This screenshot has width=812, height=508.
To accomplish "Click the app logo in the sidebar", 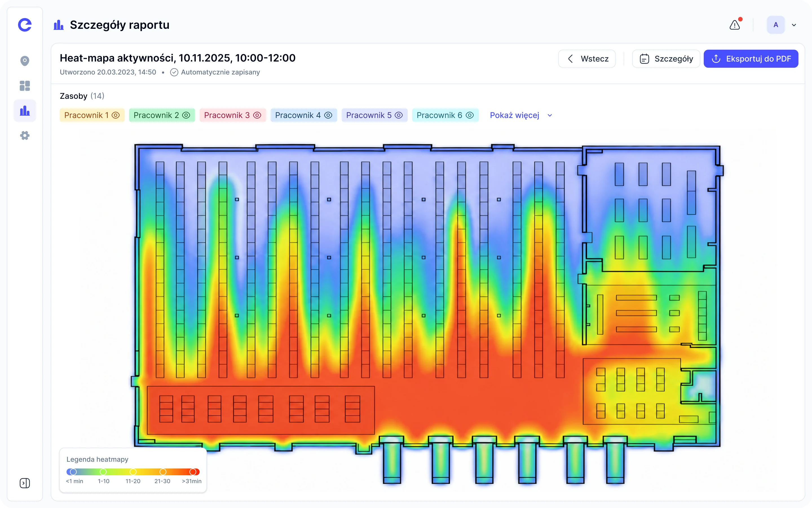I will 25,25.
